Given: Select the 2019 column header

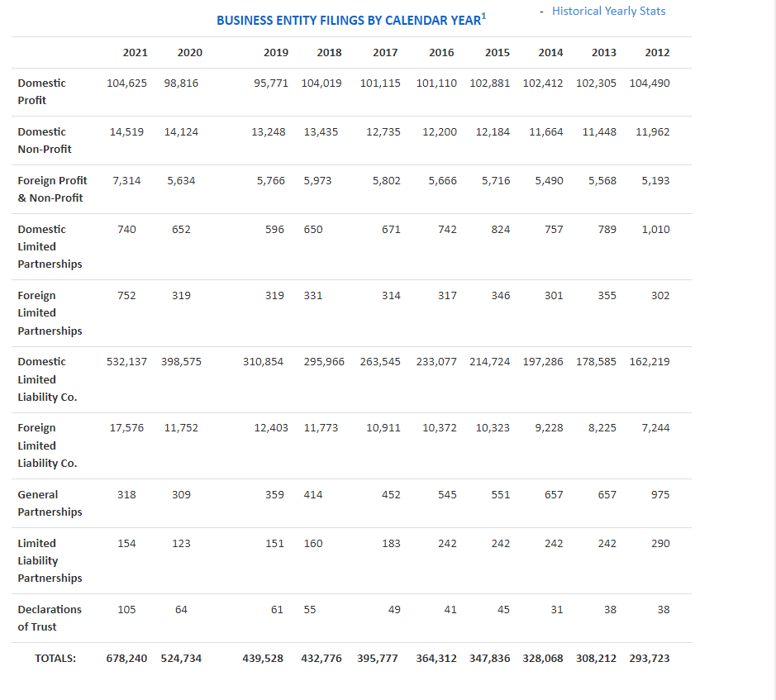Looking at the screenshot, I should coord(276,52).
